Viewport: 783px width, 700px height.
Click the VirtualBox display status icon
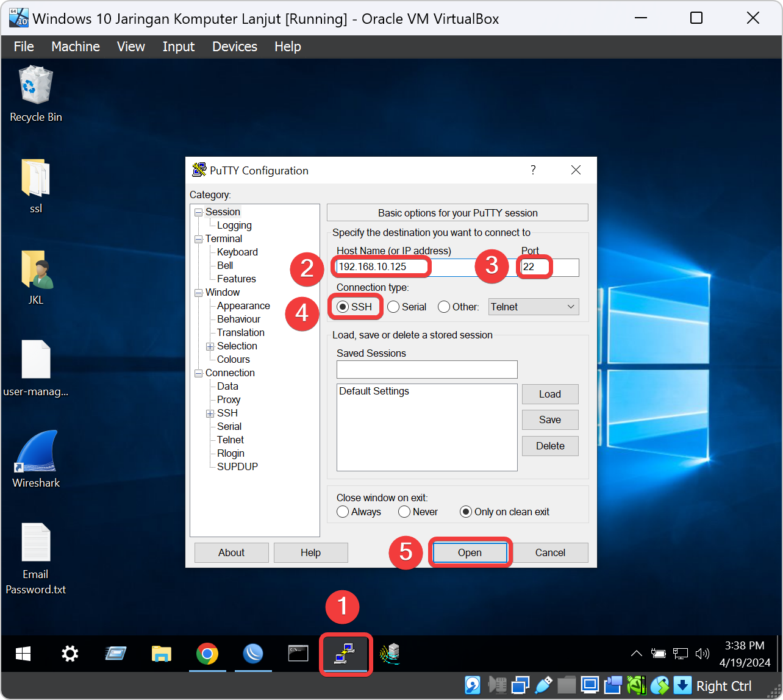(590, 685)
